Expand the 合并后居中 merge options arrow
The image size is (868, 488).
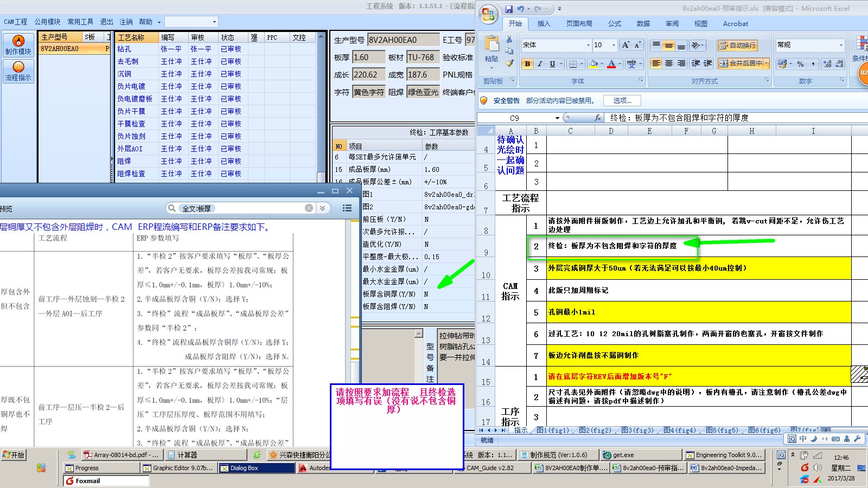coord(767,63)
